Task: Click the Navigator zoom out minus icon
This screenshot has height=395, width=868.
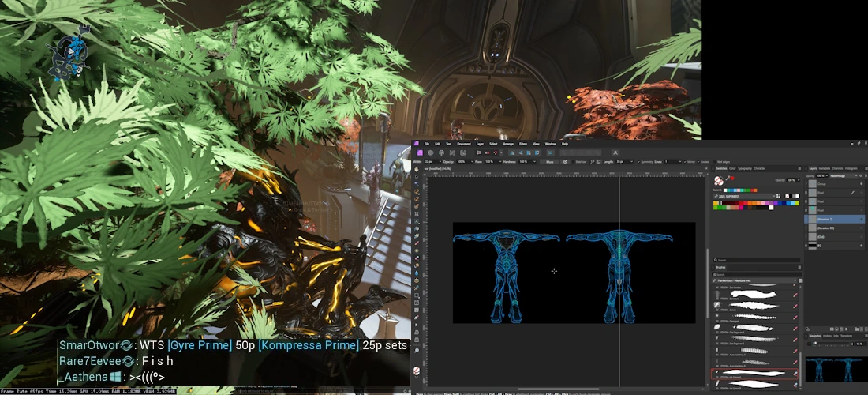Action: [810, 344]
